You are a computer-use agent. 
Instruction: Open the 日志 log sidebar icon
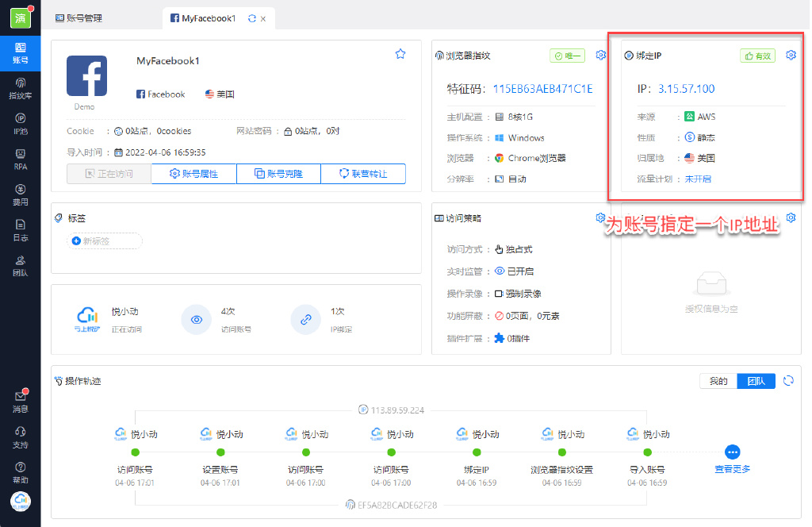pyautogui.click(x=20, y=231)
